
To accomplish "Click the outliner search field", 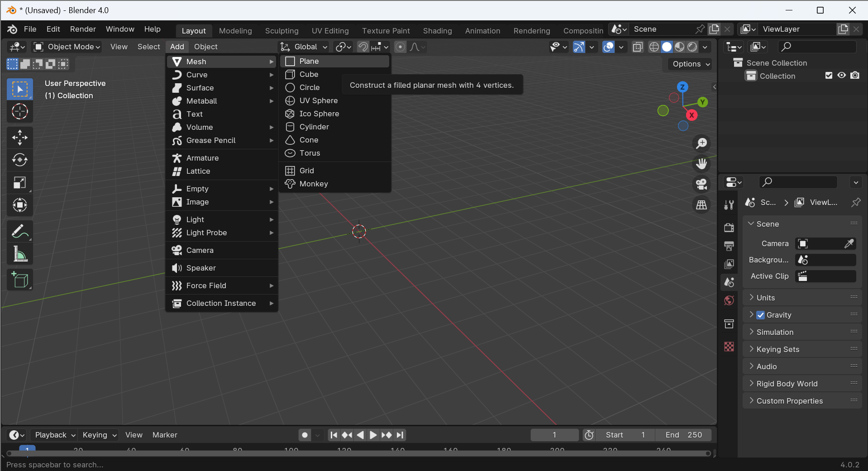I will (817, 47).
